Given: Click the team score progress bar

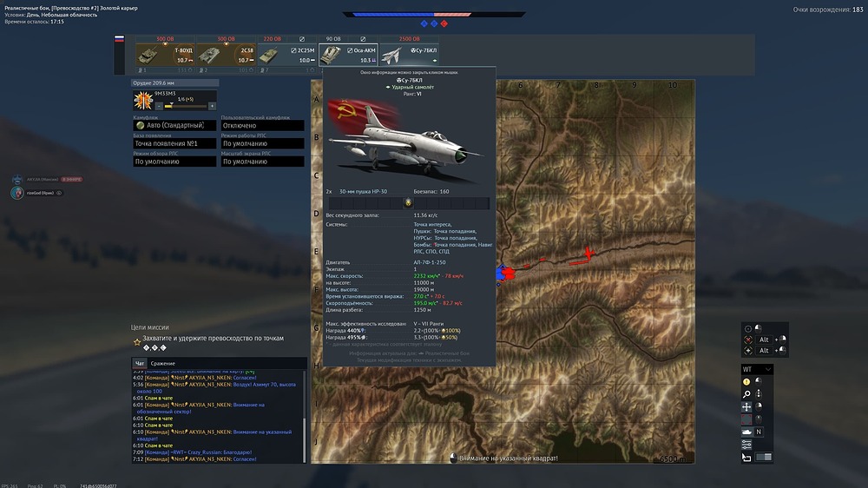Looking at the screenshot, I should [434, 15].
